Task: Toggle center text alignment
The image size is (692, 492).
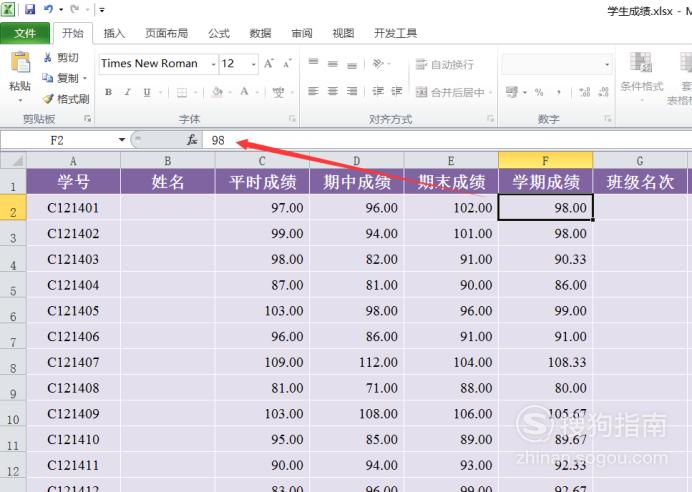Action: point(333,91)
